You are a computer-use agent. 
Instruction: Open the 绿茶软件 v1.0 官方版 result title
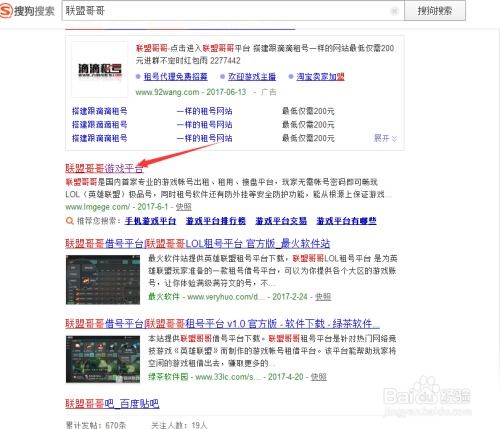222,324
